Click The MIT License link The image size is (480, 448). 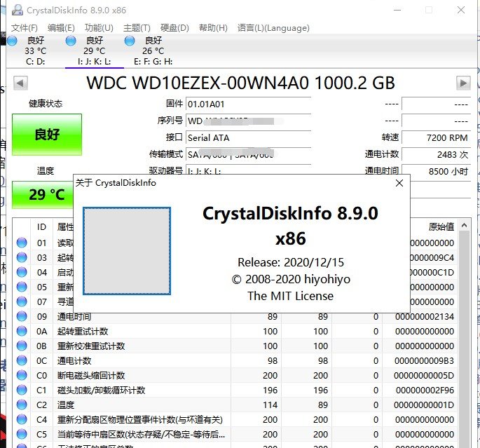[x=290, y=296]
